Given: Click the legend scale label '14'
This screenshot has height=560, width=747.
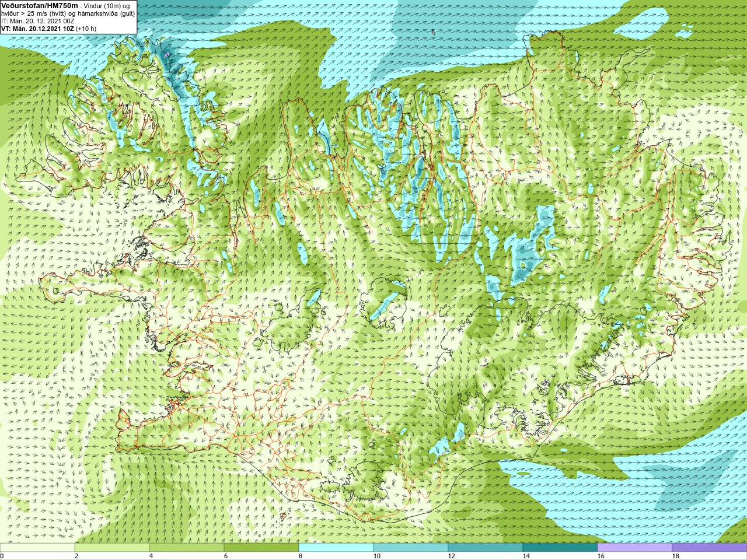Looking at the screenshot, I should (x=526, y=556).
